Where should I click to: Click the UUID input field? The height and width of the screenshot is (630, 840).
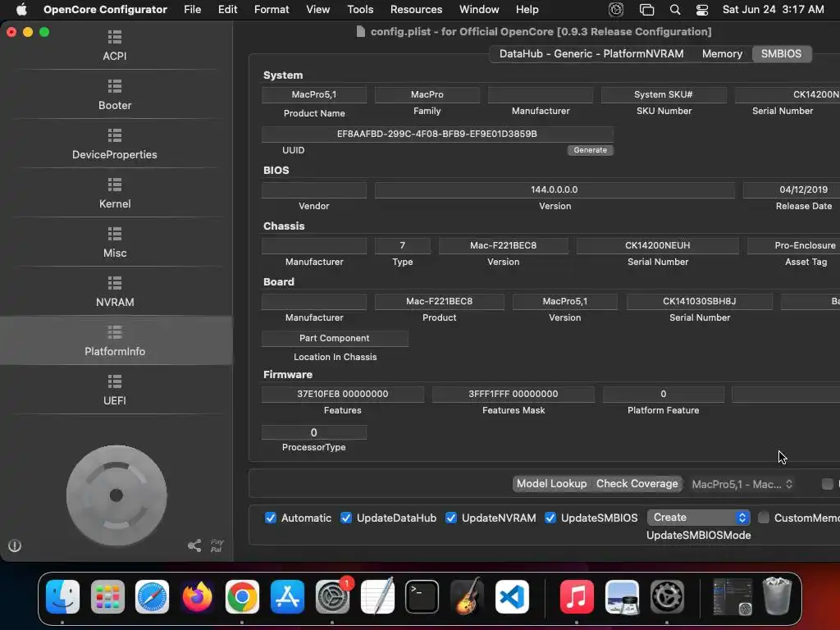click(437, 134)
